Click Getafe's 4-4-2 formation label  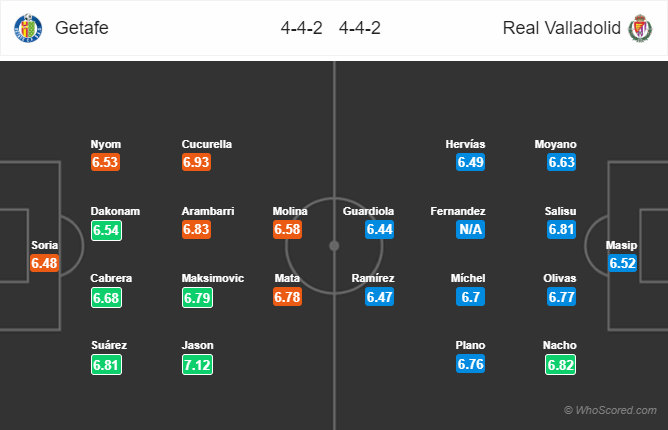[x=303, y=28]
